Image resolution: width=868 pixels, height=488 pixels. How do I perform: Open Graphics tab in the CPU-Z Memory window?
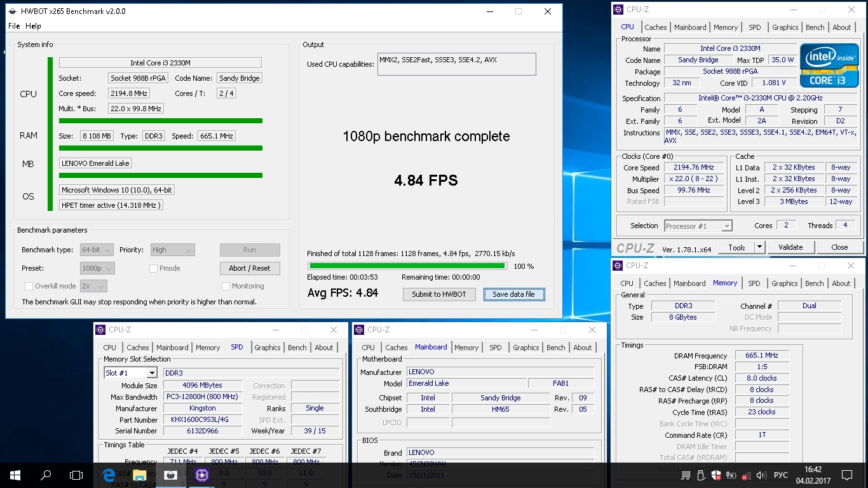pyautogui.click(x=785, y=283)
